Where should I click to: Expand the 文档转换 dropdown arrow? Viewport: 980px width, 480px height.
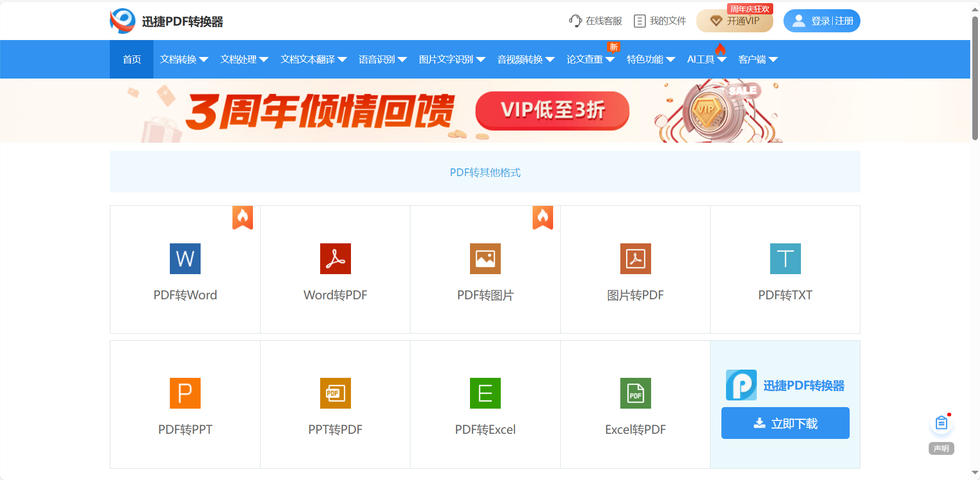204,60
